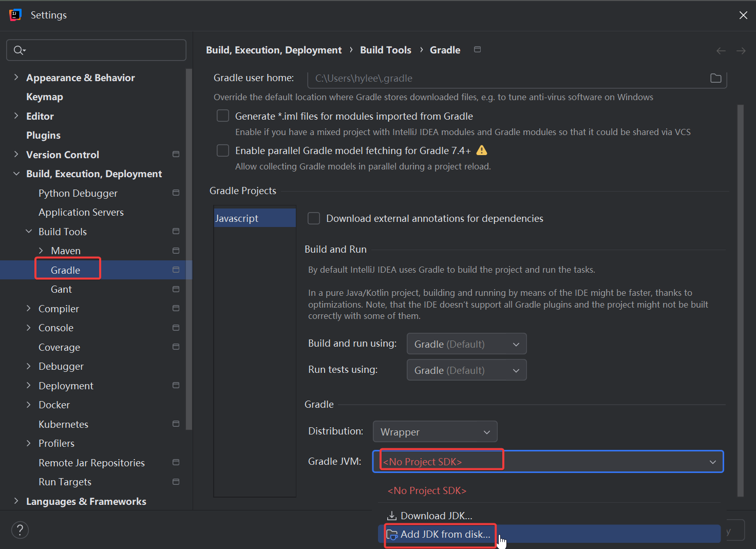Select Add JDK from disk option

445,535
